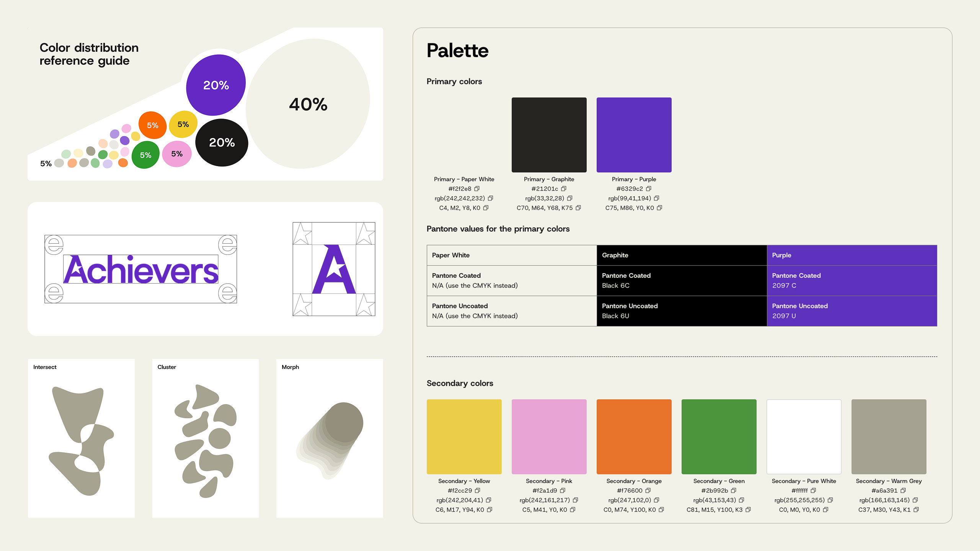Copy the Orange CMYK value C0, M74
This screenshot has height=551, width=980.
pyautogui.click(x=661, y=510)
